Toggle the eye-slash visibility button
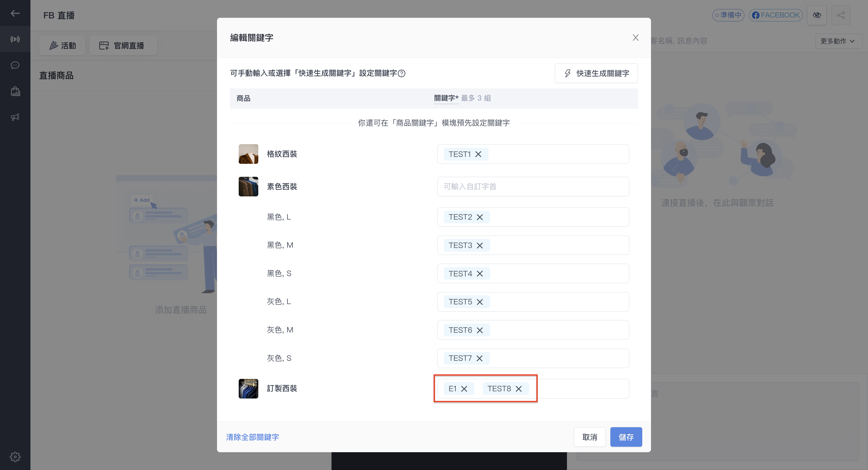Screen dimensions: 868x470 pyautogui.click(x=817, y=15)
